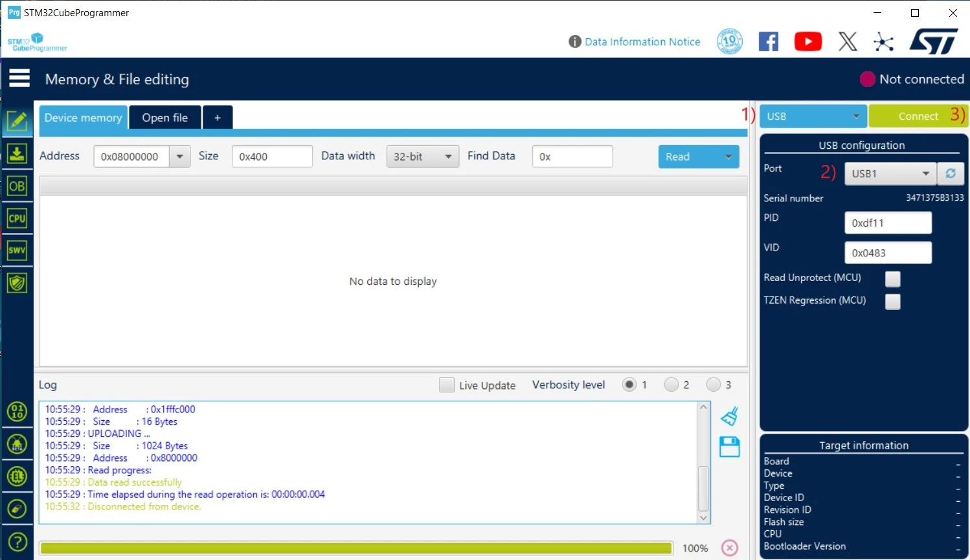Open the Data Information Notice link
This screenshot has height=560, width=970.
click(x=642, y=41)
